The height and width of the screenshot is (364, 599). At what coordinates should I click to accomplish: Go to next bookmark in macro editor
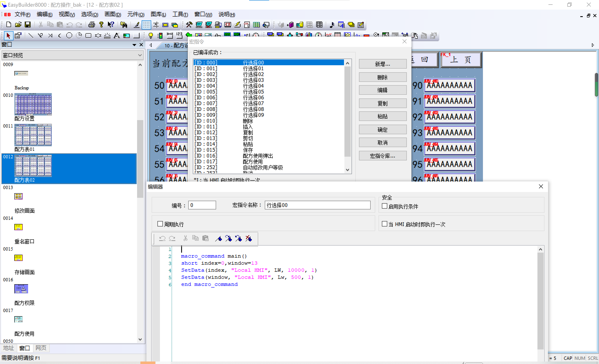tap(229, 239)
